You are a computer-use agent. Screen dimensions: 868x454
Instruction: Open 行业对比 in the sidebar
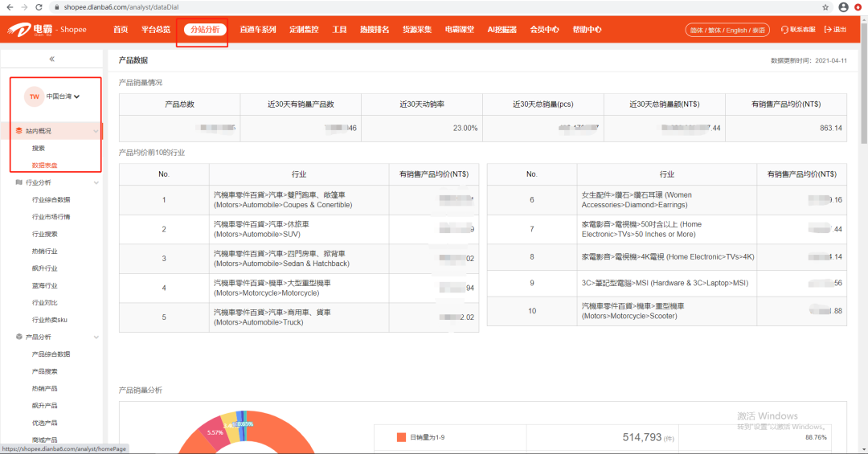tap(44, 302)
